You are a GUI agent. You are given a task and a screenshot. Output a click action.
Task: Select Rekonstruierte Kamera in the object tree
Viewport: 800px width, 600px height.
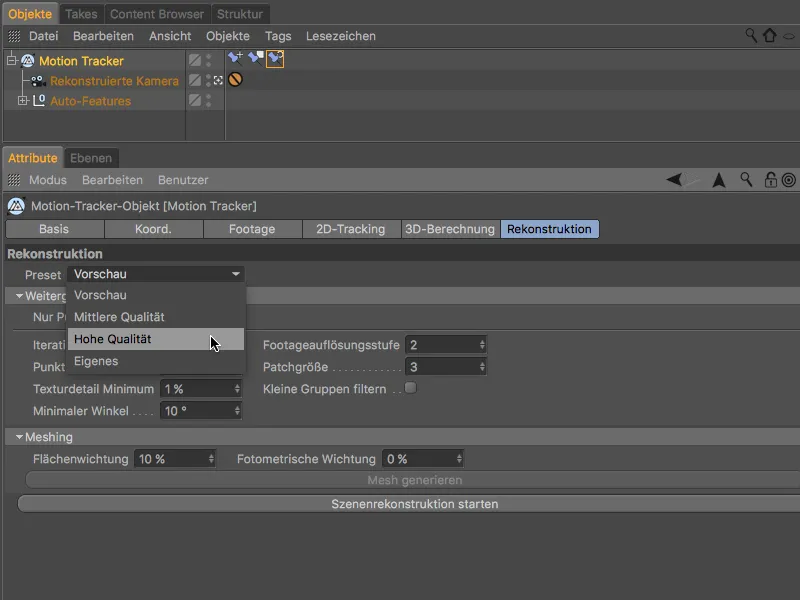114,81
